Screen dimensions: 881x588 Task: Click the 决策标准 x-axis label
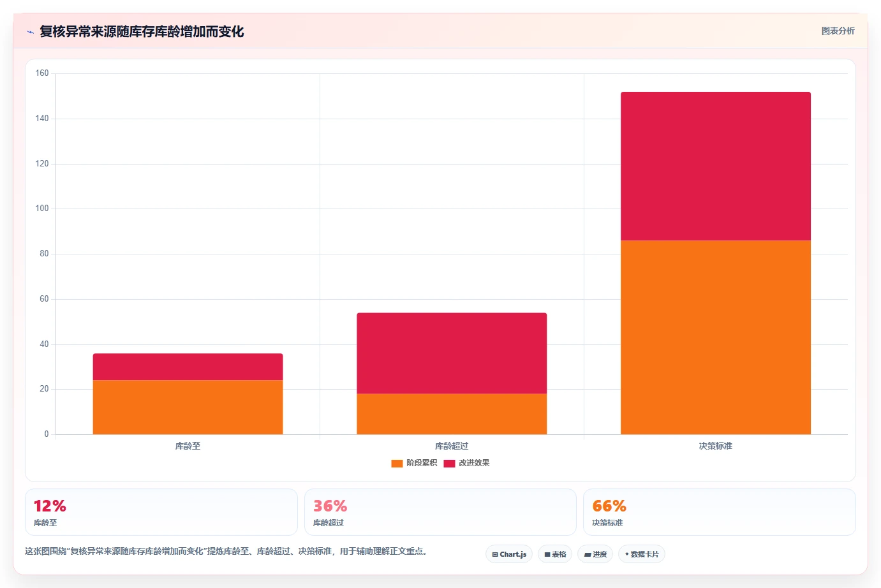pyautogui.click(x=716, y=446)
